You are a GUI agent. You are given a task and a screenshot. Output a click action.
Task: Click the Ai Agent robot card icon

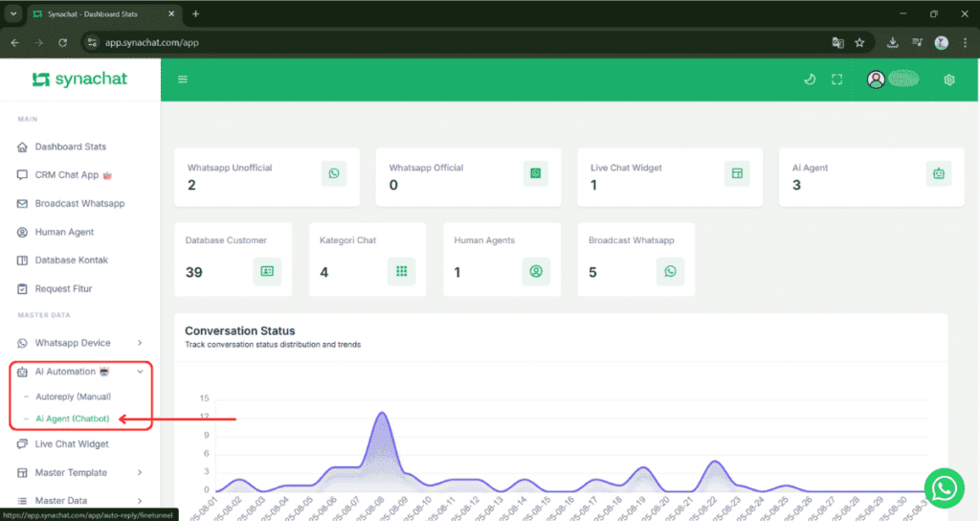coord(939,173)
